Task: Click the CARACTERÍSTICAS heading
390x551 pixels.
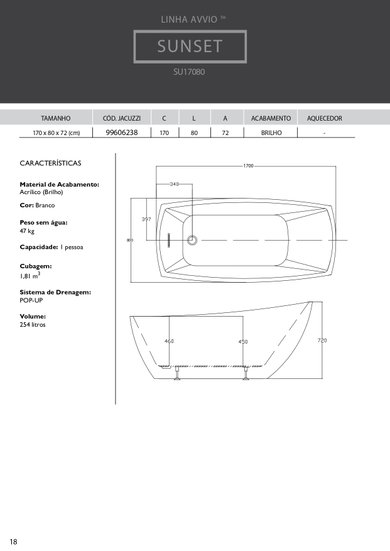Action: (x=50, y=163)
